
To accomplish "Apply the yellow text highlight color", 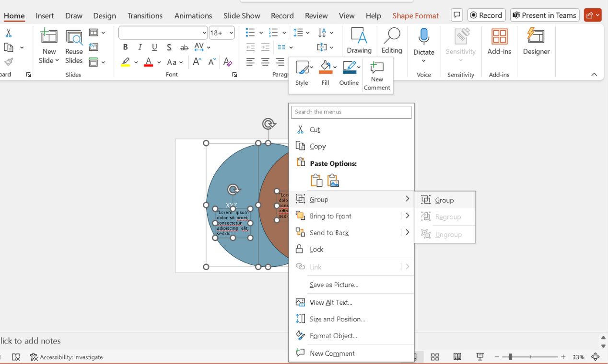I will (x=126, y=62).
